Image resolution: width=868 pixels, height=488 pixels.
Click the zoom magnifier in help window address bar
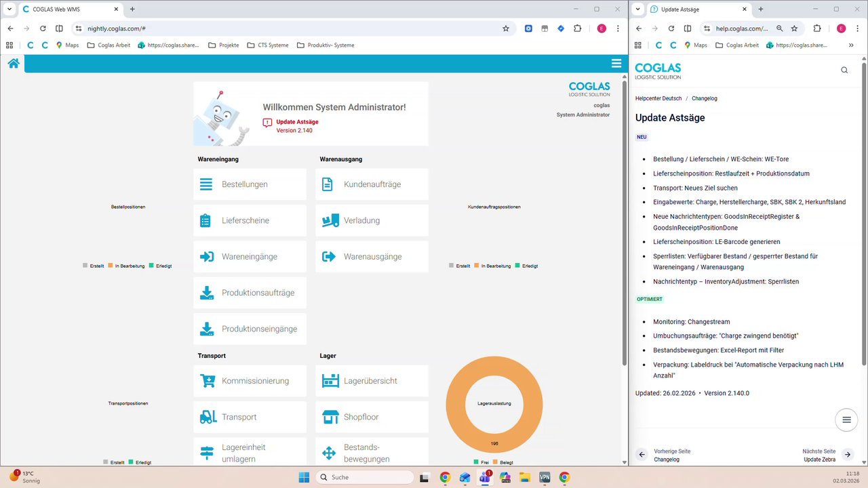coord(780,28)
